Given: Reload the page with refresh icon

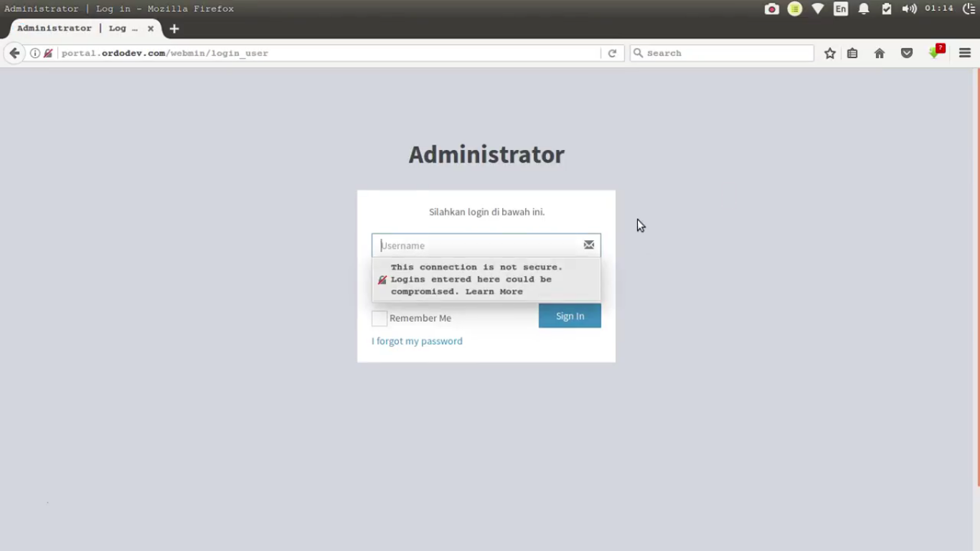Looking at the screenshot, I should pyautogui.click(x=612, y=53).
